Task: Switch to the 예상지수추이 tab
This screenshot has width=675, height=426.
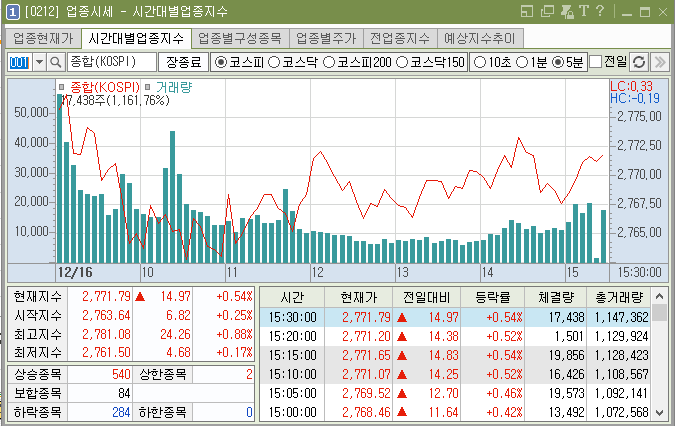Action: pyautogui.click(x=480, y=39)
